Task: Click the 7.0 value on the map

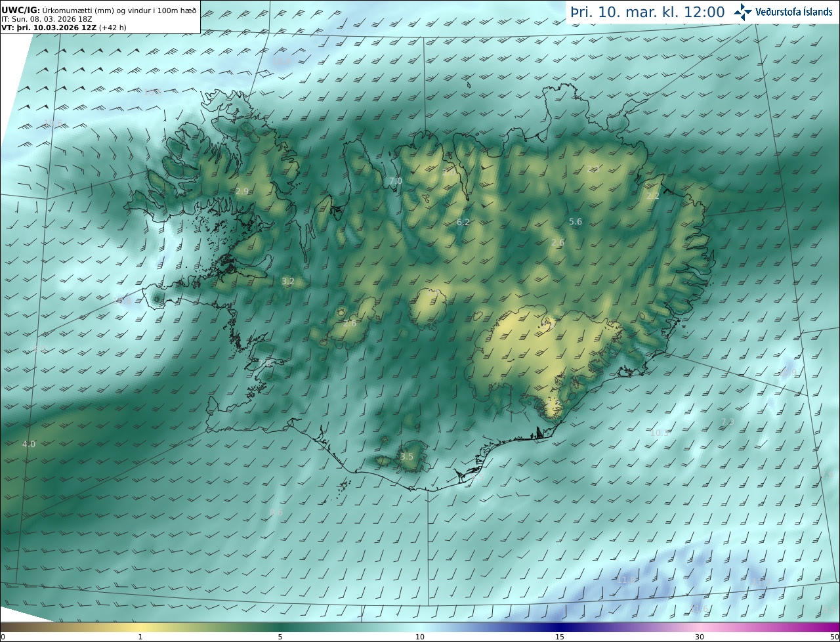Action: [396, 181]
